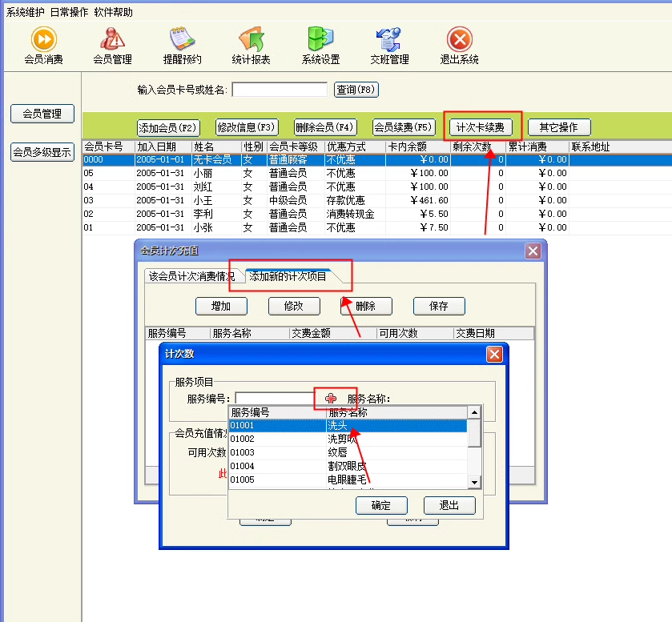Sort by 剩余次数 column header
Screen dimensions: 672x622
[x=478, y=147]
